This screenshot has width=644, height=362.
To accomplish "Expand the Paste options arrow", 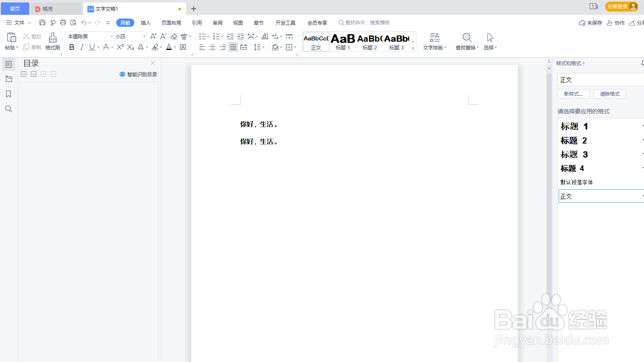I will [x=17, y=47].
